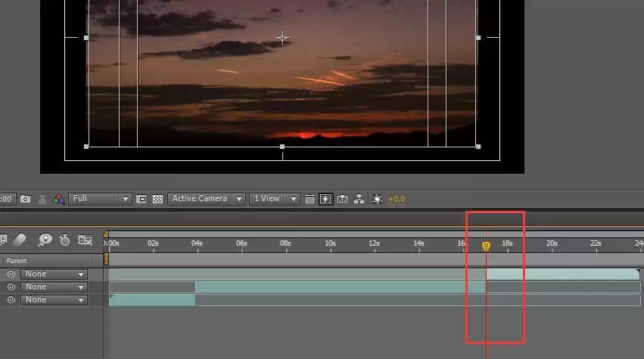The image size is (644, 359).
Task: Open the Full resolution dropdown
Action: point(100,199)
